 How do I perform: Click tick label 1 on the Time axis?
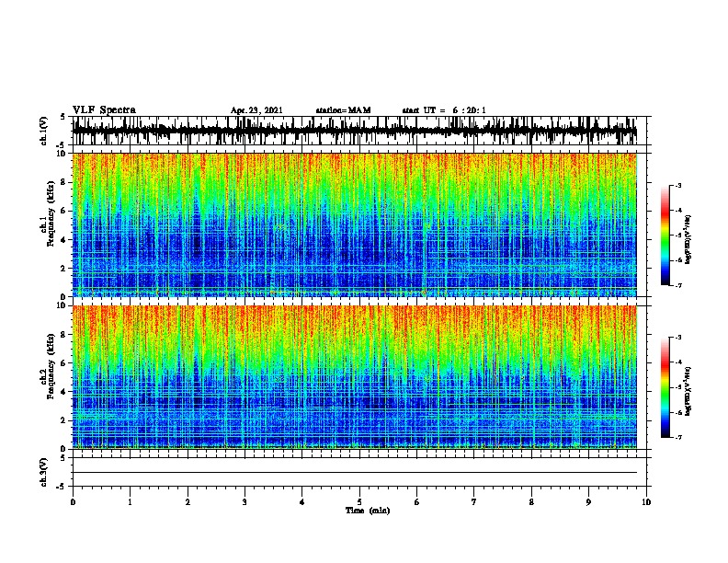pos(130,502)
